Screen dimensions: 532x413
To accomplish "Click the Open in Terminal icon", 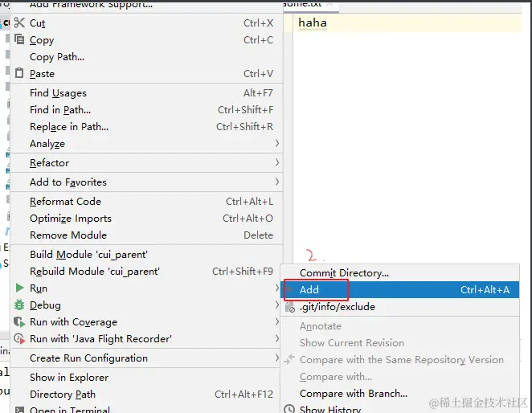I will pyautogui.click(x=19, y=410).
